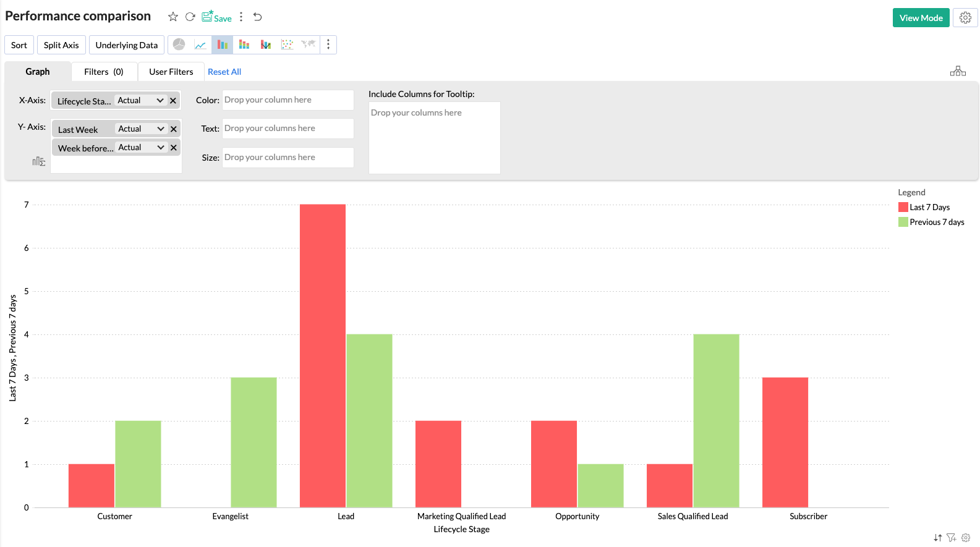
Task: Open the Actual dropdown for Week before
Action: click(x=141, y=147)
